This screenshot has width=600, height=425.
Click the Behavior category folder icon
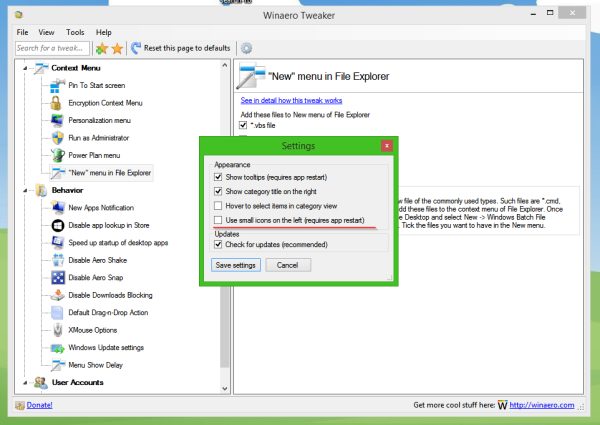[x=41, y=190]
